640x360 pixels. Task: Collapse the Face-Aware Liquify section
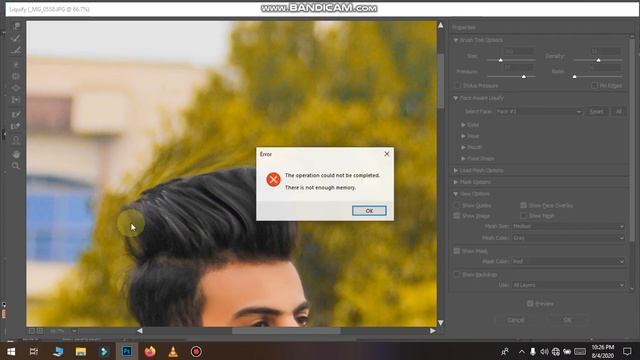(x=456, y=98)
